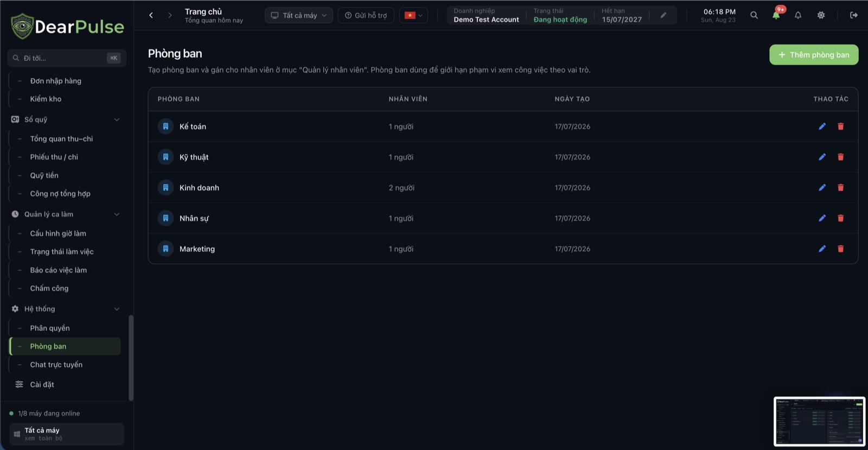This screenshot has width=868, height=450.
Task: Click the sidebar scrollbar
Action: pyautogui.click(x=131, y=358)
